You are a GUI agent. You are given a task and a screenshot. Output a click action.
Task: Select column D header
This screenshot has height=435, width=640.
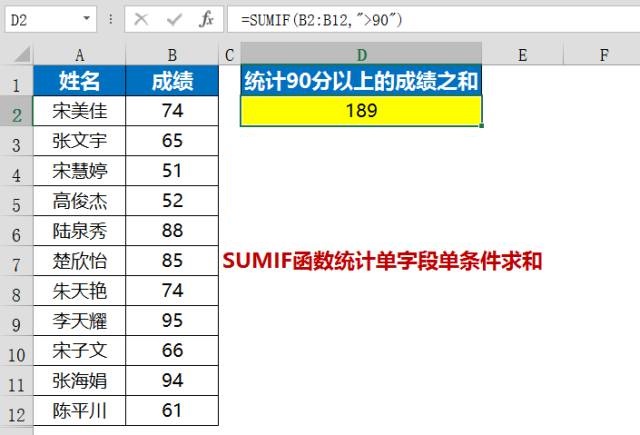click(x=361, y=55)
